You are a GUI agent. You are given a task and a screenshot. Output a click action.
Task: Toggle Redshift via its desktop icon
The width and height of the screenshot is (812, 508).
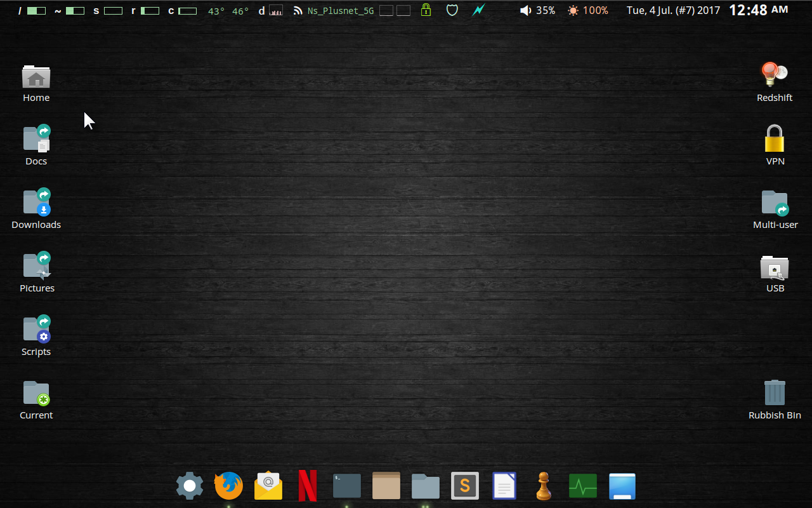[774, 76]
